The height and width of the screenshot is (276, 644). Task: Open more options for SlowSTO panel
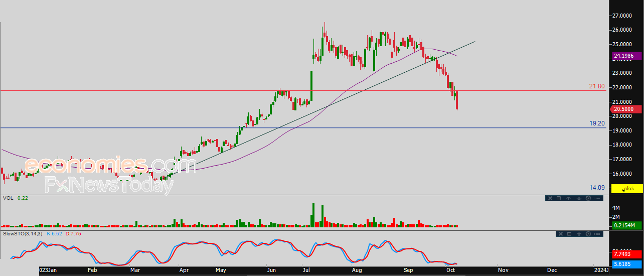[x=597, y=234]
